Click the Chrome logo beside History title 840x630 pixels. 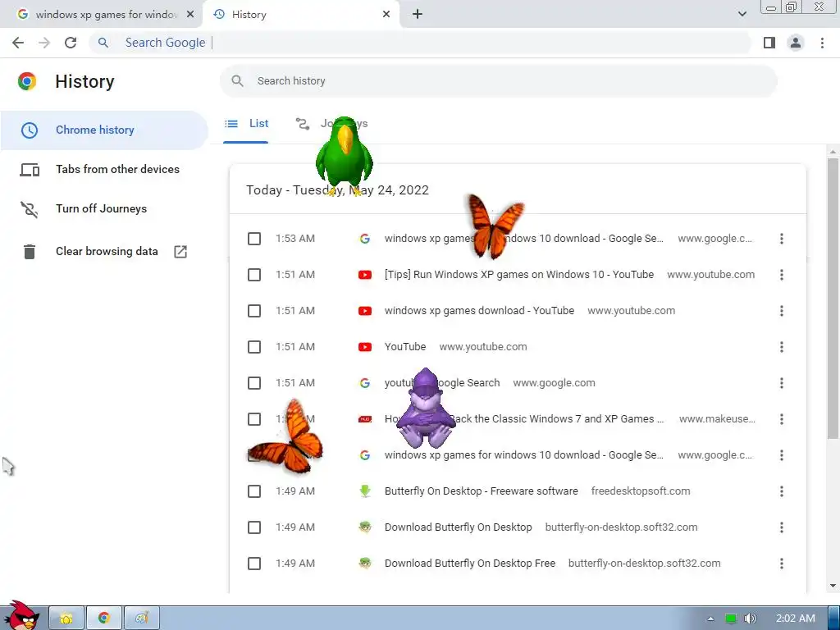(27, 81)
